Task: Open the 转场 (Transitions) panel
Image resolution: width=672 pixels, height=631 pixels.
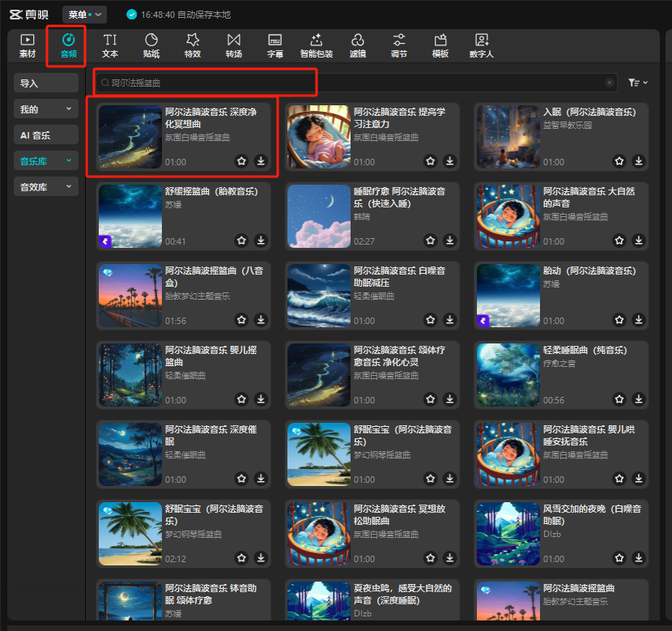Action: pyautogui.click(x=234, y=45)
